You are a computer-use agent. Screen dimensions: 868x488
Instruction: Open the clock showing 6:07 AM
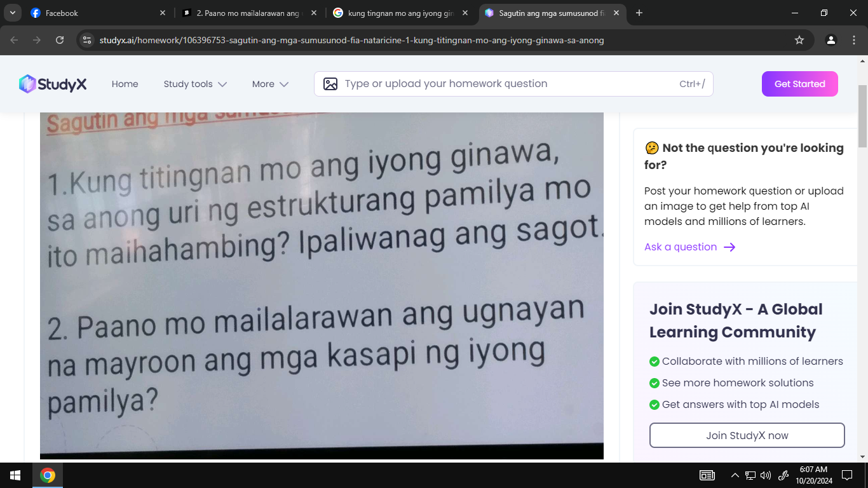(813, 475)
